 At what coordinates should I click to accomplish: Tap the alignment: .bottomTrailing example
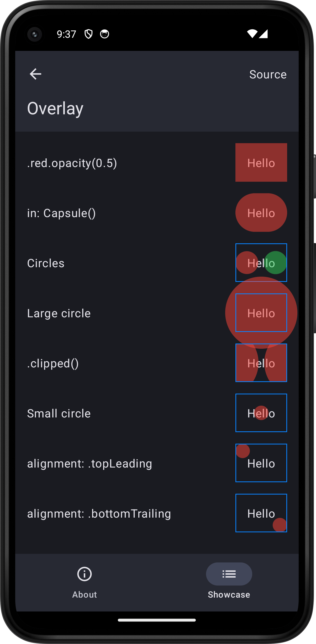click(261, 513)
